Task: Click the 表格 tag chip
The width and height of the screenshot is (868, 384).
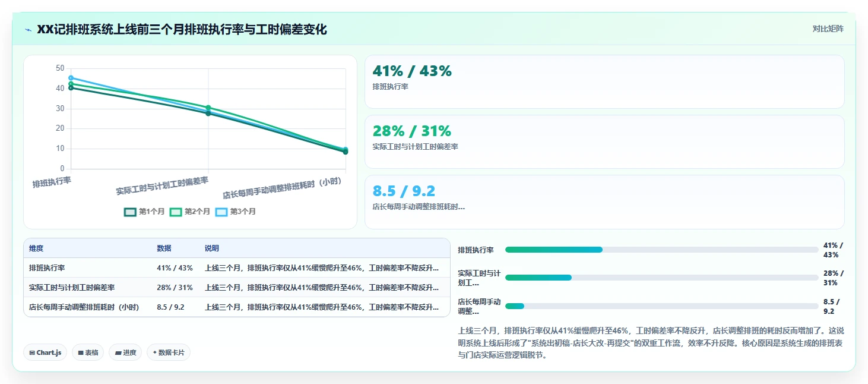Action: click(88, 352)
